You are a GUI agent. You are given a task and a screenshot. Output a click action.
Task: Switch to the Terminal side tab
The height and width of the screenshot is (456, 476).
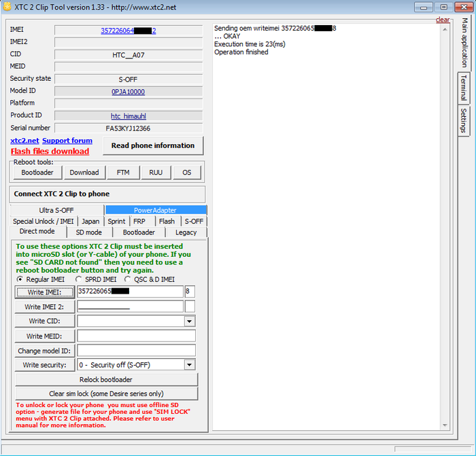(x=464, y=88)
